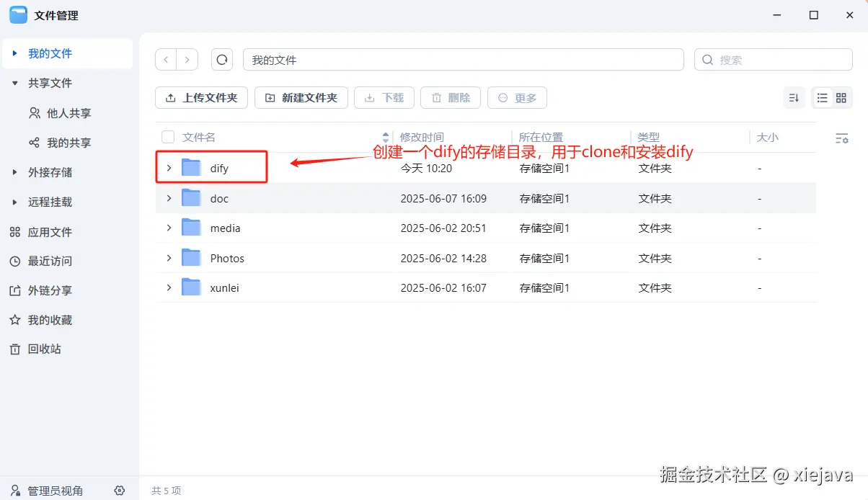This screenshot has height=500, width=868.
Task: Click the 新建文件夹 button
Action: (301, 98)
